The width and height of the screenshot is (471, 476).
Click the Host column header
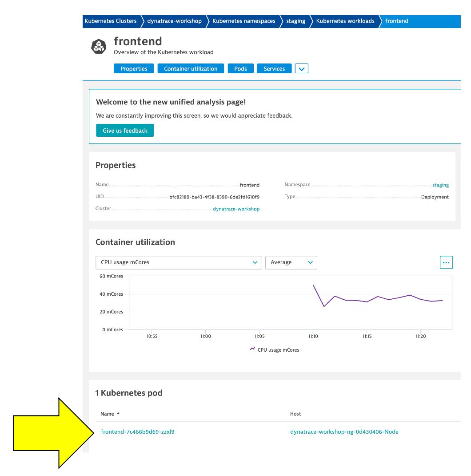pos(295,414)
